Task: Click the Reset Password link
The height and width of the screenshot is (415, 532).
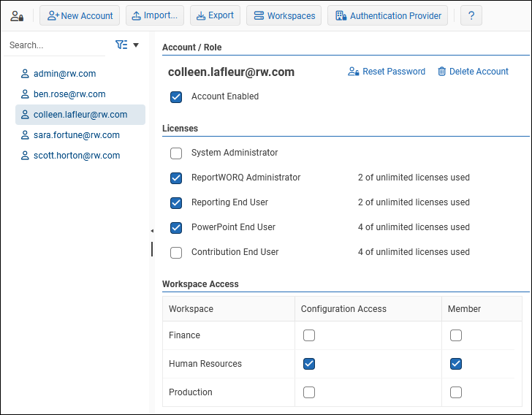Action: (386, 72)
